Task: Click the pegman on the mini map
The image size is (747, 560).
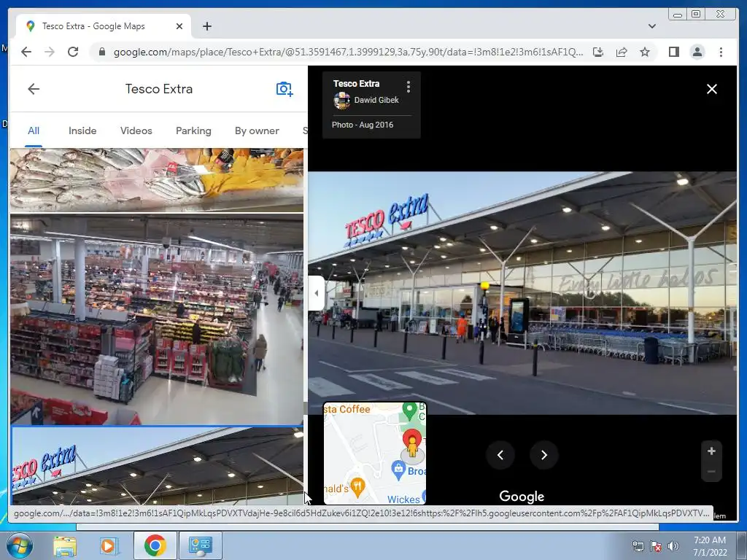Action: (x=413, y=448)
